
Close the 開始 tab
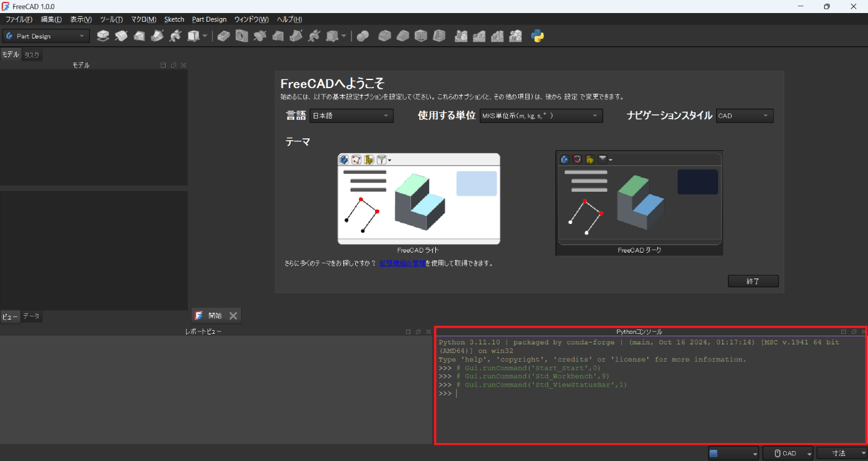(233, 316)
